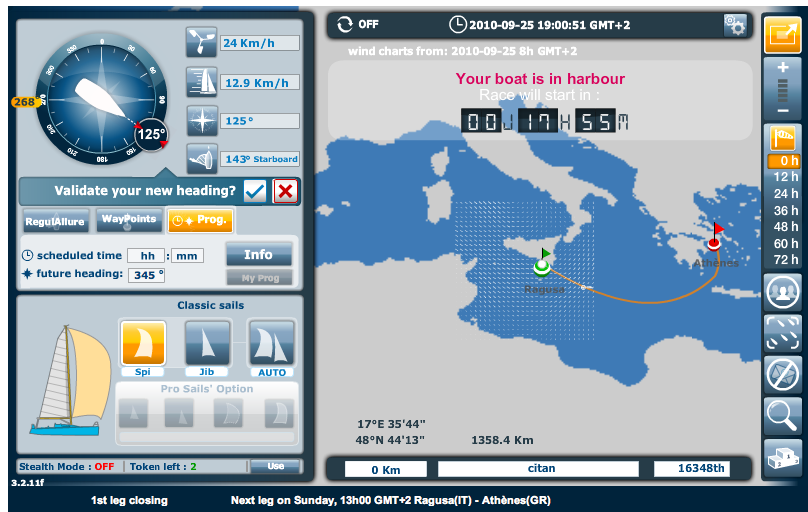Switch to the RegulAllure tab
The image size is (808, 512).
click(x=55, y=220)
